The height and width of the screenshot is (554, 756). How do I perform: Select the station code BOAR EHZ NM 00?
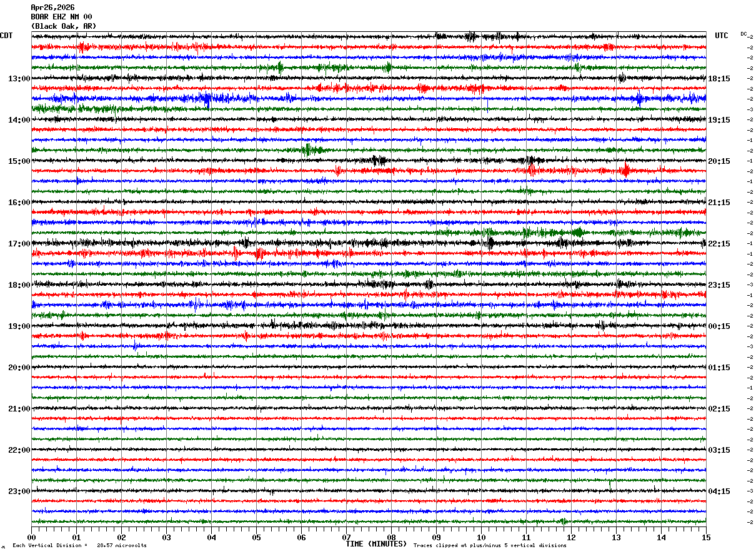click(x=61, y=17)
